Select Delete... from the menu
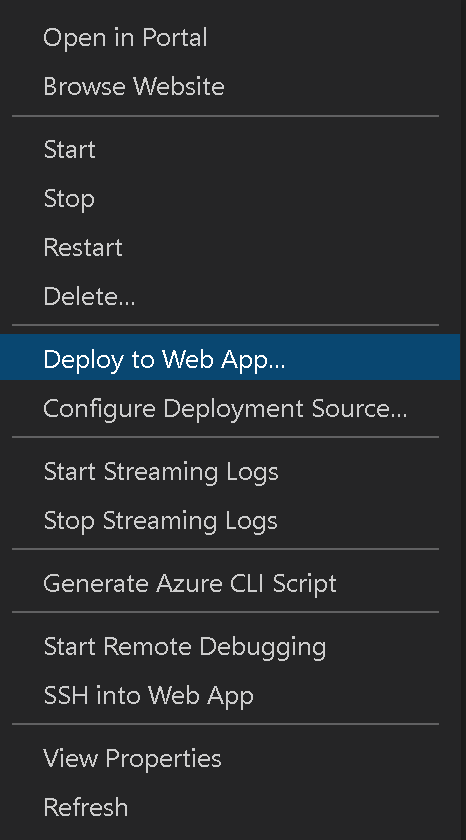 click(230, 296)
